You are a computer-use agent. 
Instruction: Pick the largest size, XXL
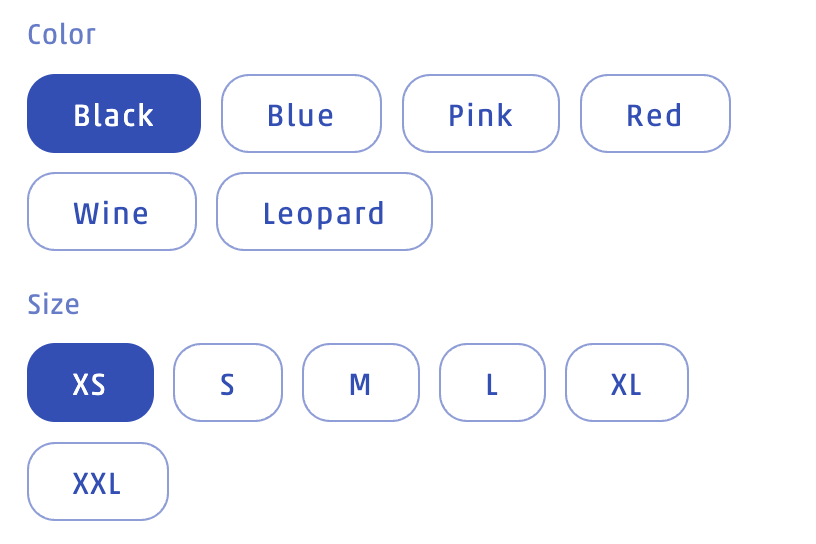97,482
